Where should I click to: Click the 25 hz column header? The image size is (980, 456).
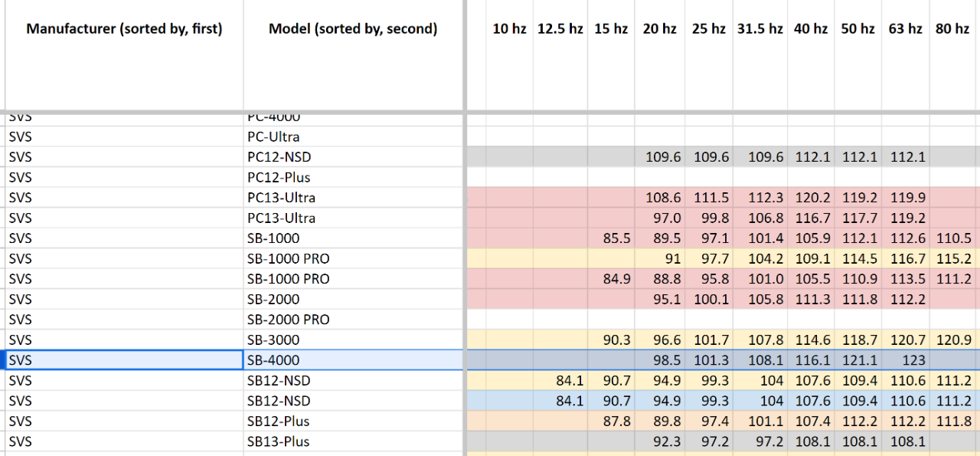(708, 56)
